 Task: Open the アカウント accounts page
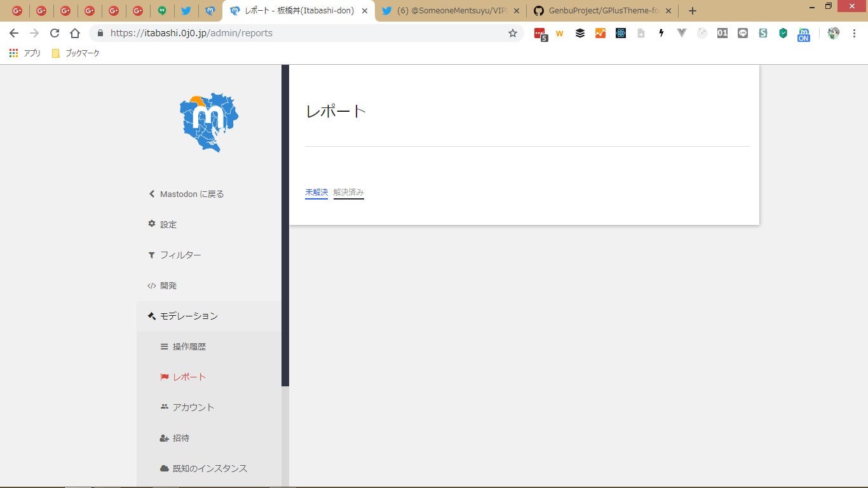(x=193, y=407)
